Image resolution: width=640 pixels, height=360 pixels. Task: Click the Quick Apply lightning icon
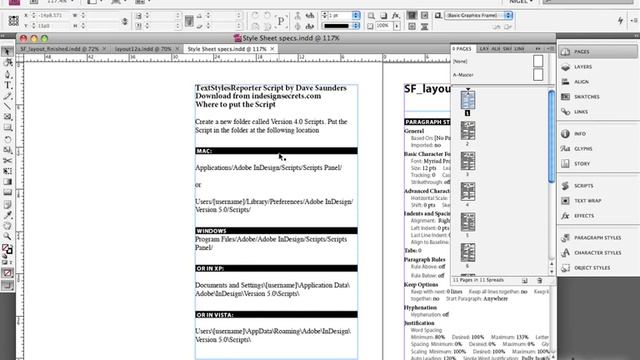[x=620, y=20]
